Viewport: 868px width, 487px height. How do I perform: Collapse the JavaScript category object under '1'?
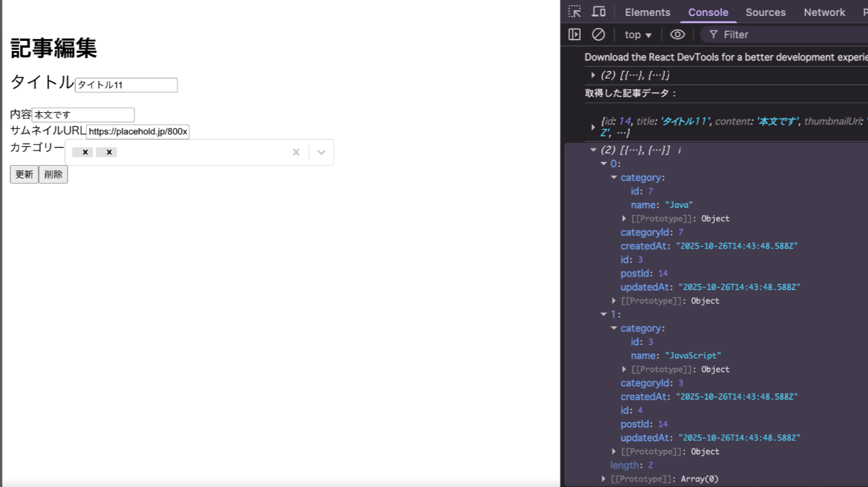614,328
